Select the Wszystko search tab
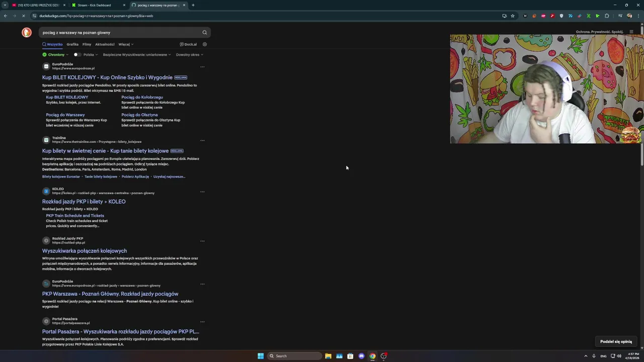Screen dimensions: 644x362 pos(52,44)
